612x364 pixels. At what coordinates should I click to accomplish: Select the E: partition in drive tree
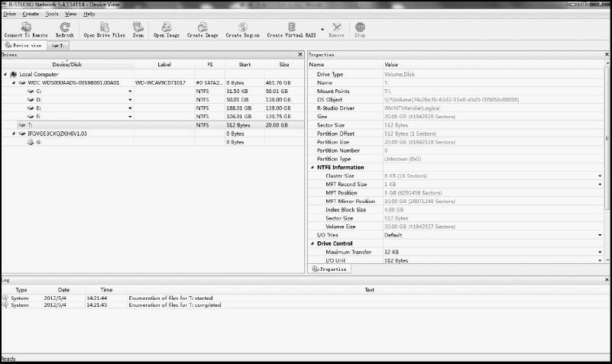coord(38,108)
